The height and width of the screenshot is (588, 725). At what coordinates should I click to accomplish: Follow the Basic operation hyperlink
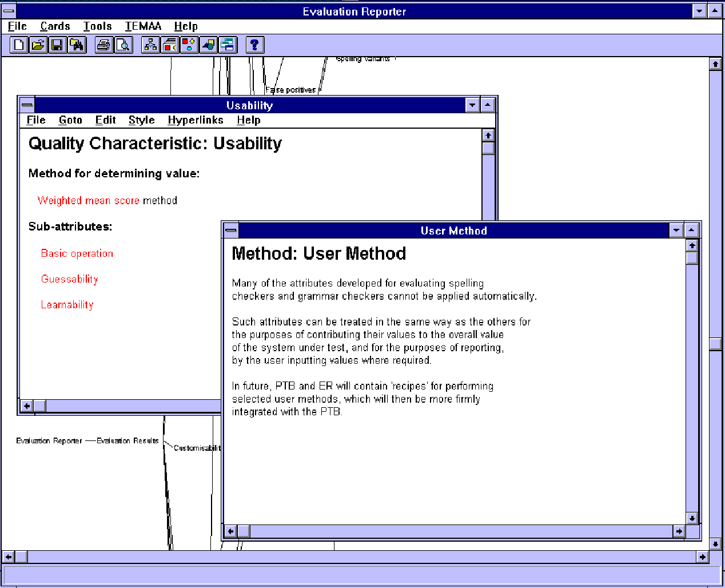(x=77, y=253)
